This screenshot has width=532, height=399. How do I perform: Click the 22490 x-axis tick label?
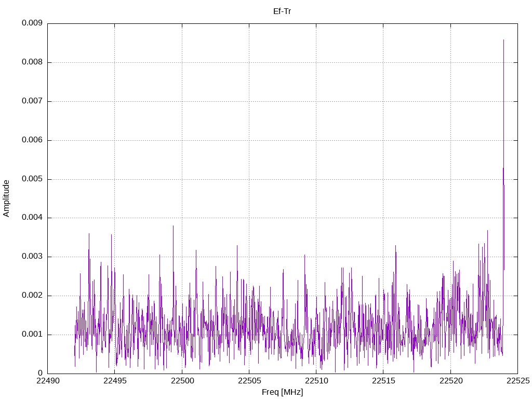(x=48, y=381)
